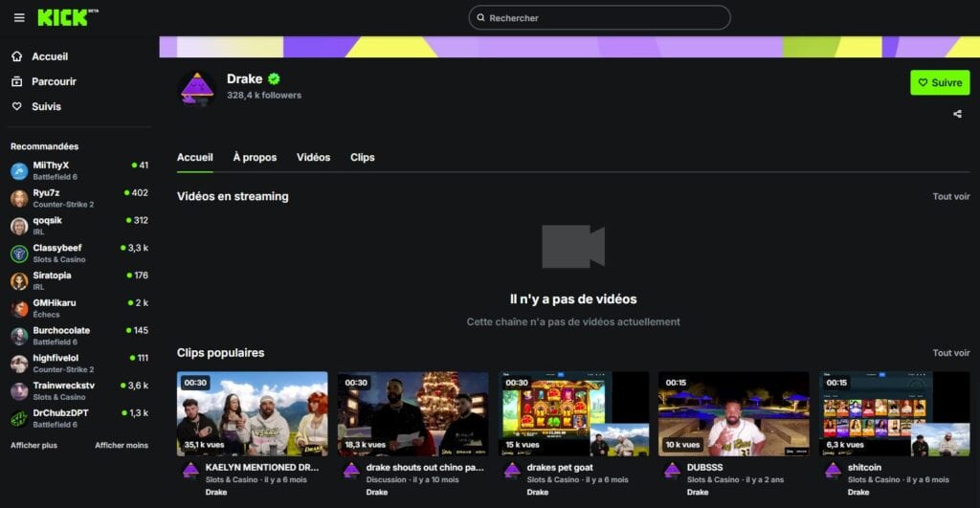
Task: Open the Vidéos tab
Action: coord(313,158)
